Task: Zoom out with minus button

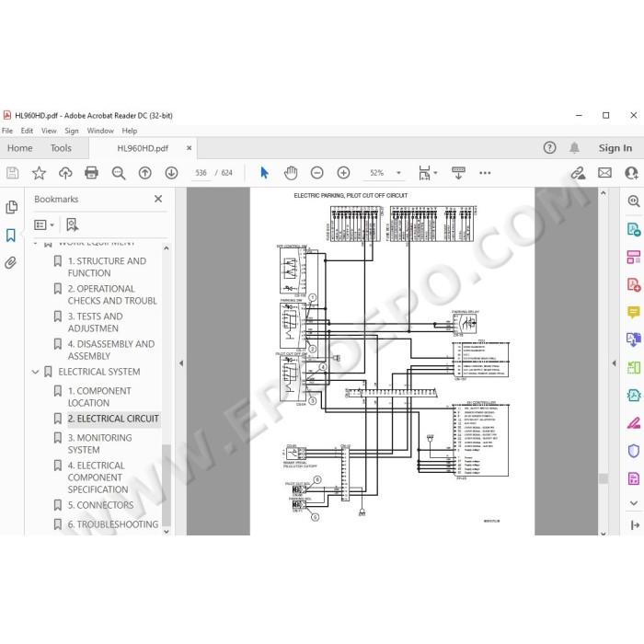Action: pos(316,173)
